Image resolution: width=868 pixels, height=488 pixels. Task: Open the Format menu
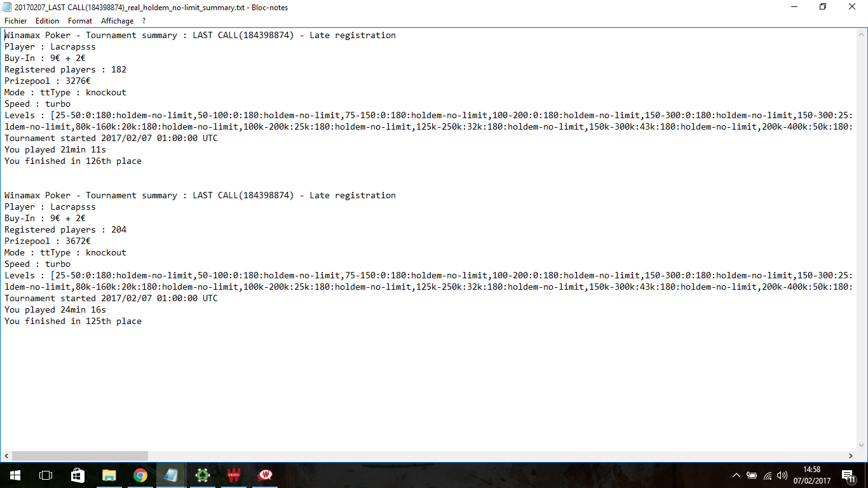point(80,21)
